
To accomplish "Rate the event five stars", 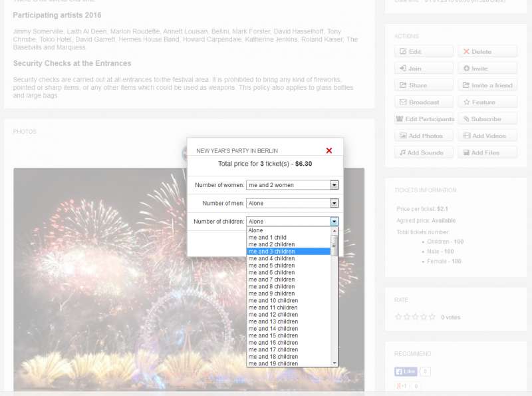I will click(x=432, y=317).
